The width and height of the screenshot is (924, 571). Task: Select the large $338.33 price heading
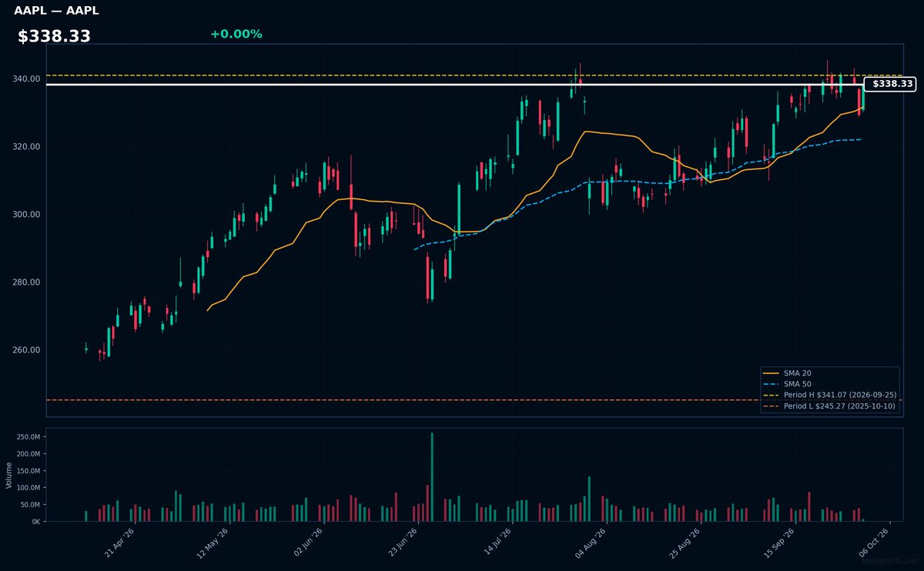point(54,36)
